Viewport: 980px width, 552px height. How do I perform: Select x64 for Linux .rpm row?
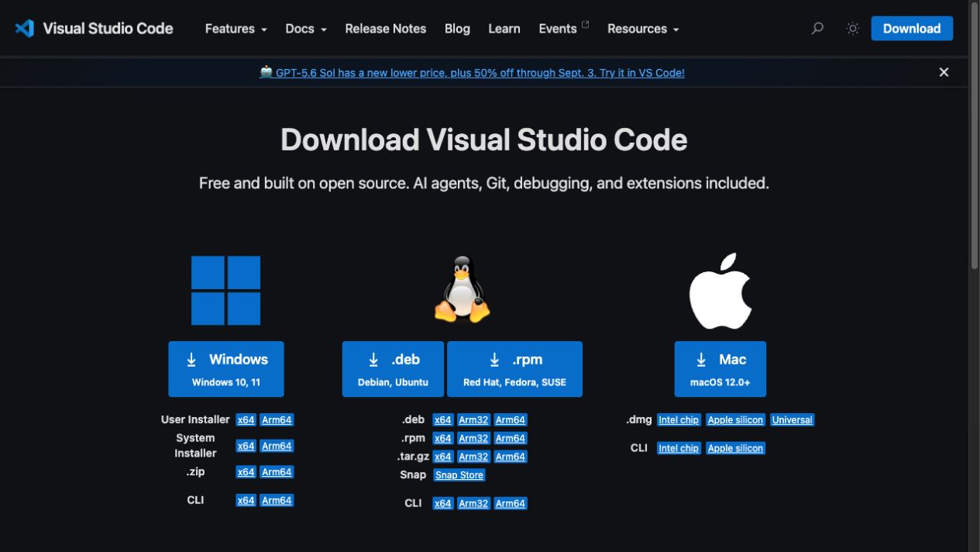(x=442, y=439)
